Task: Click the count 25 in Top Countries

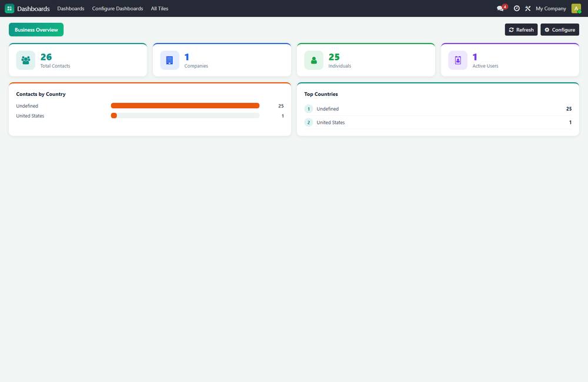Action: [x=569, y=109]
